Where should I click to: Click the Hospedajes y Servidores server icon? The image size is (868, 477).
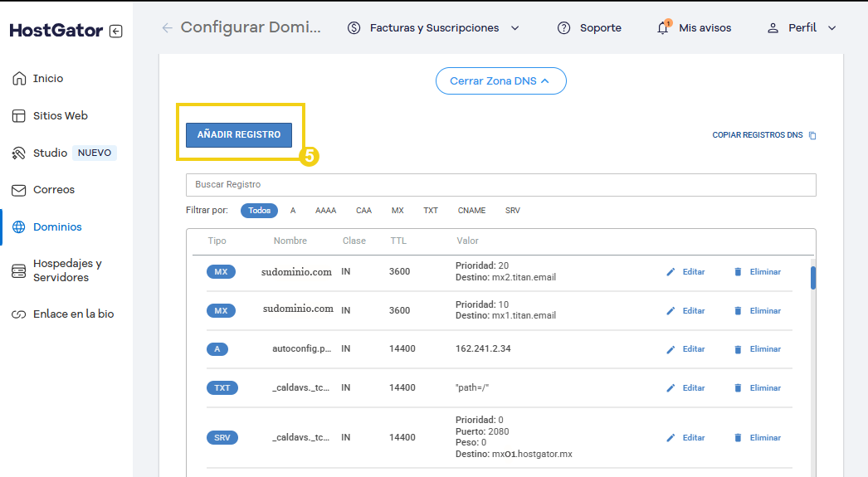tap(19, 271)
